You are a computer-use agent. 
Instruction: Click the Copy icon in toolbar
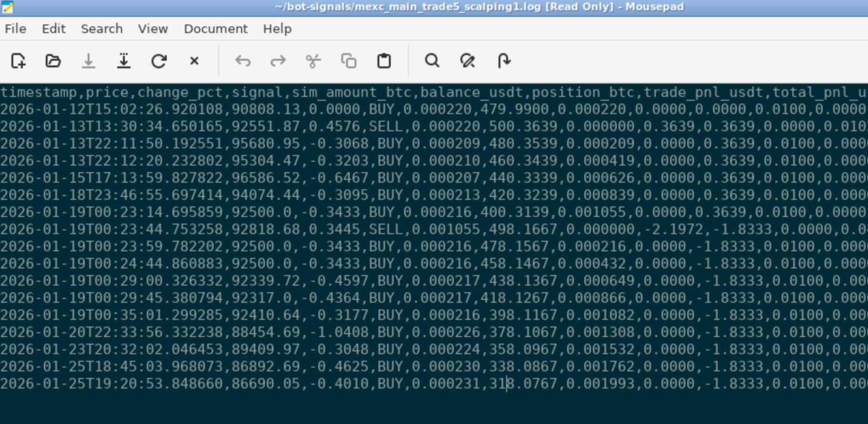pos(348,61)
